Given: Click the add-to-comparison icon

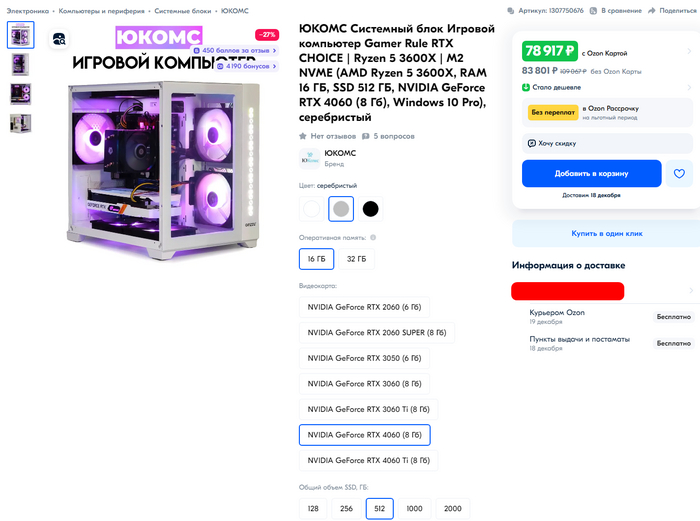Looking at the screenshot, I should (593, 11).
